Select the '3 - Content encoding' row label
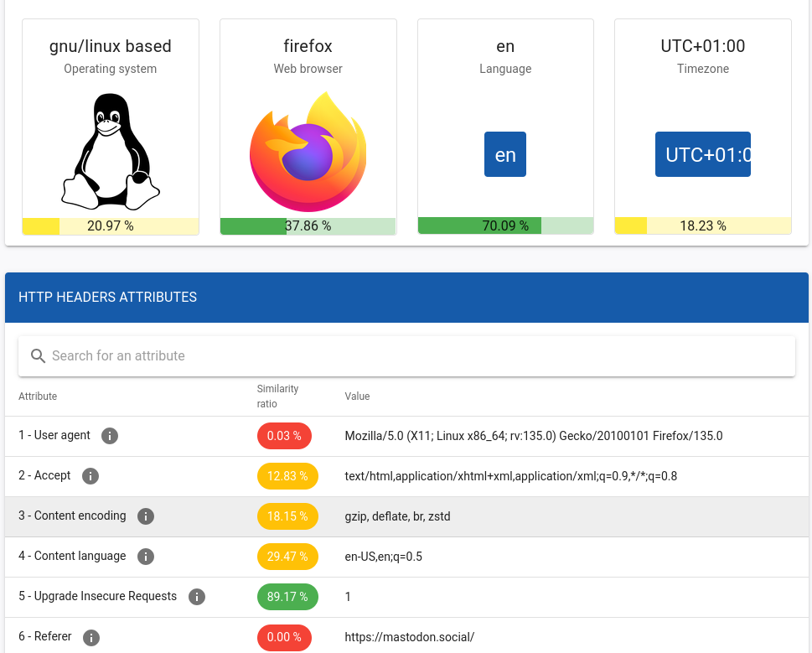The height and width of the screenshot is (653, 812). (73, 516)
